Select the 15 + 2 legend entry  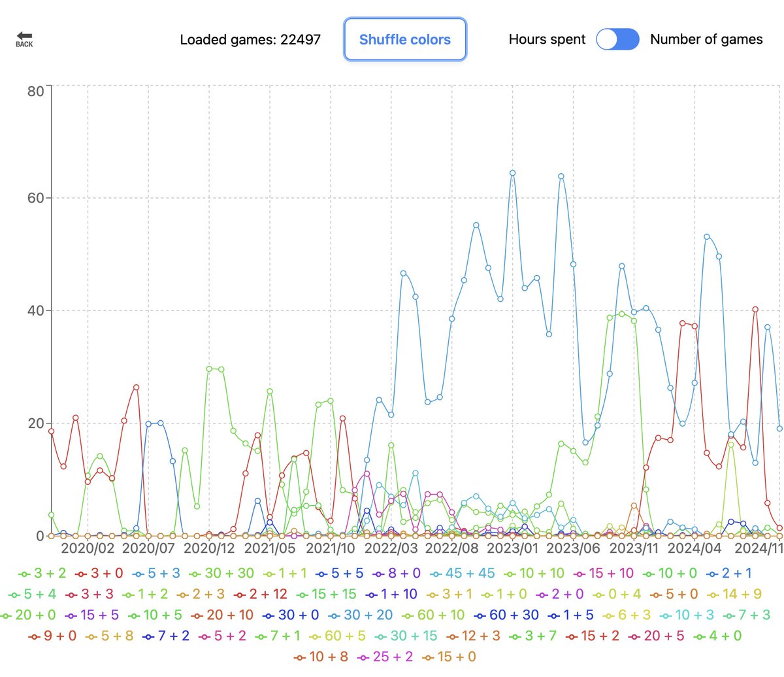click(x=592, y=635)
